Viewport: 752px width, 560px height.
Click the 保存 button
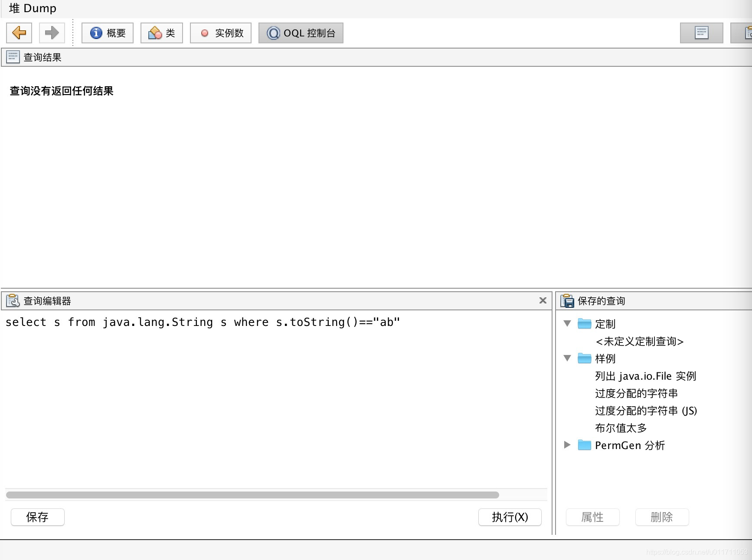[x=38, y=517]
